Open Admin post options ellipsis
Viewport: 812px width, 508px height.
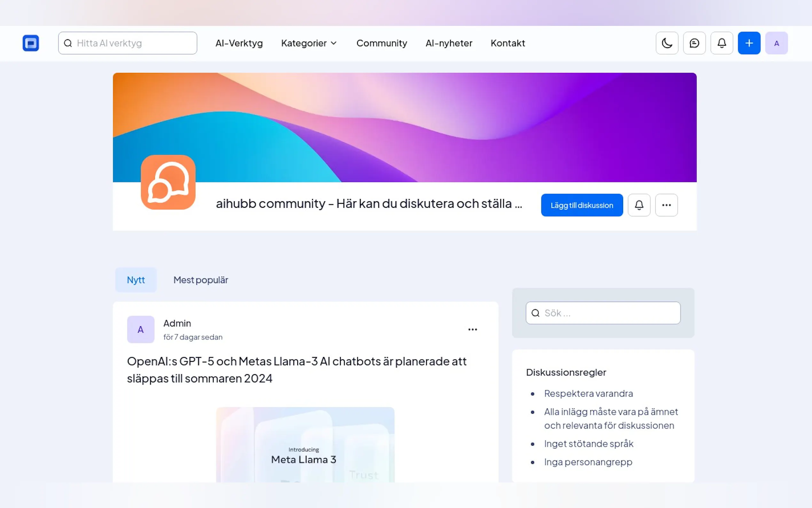(x=472, y=329)
